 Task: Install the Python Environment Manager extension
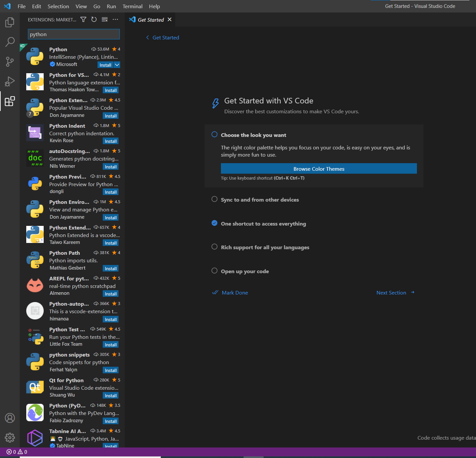pos(111,218)
